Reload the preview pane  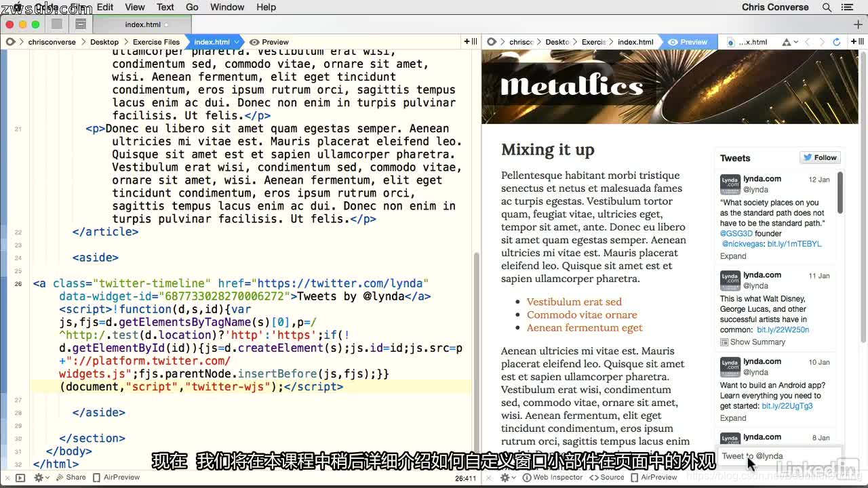[837, 42]
